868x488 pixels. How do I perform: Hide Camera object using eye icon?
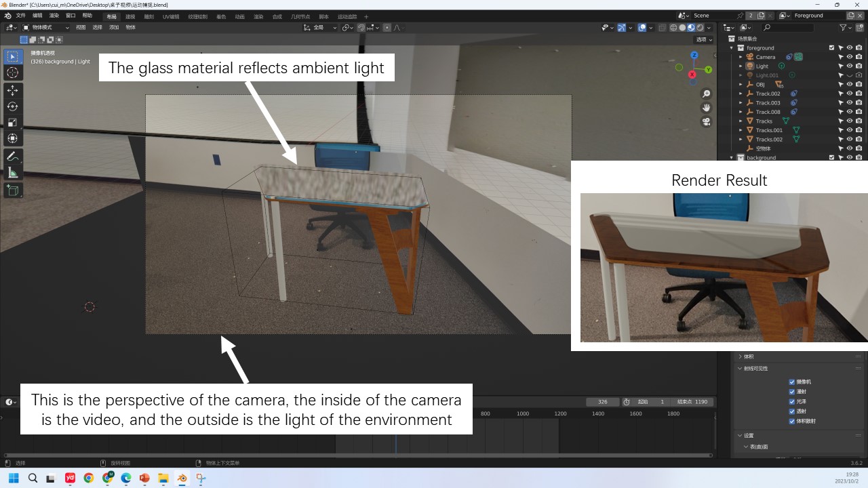(850, 57)
